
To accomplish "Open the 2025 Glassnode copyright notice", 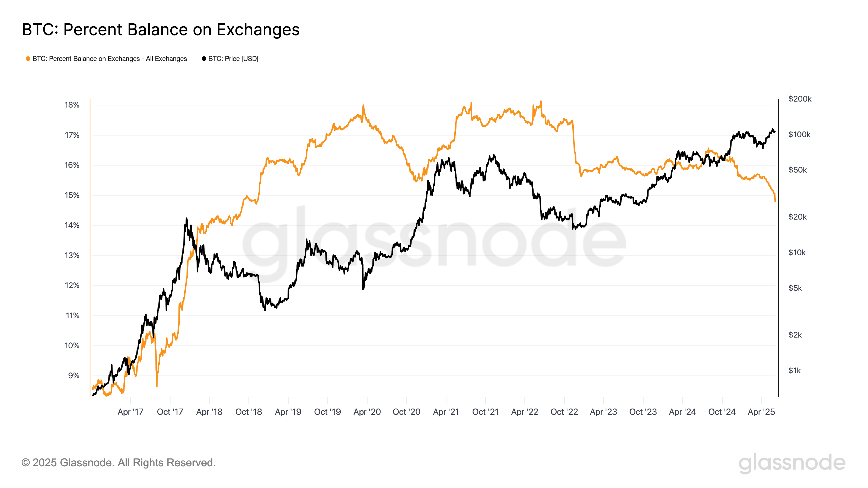I will click(x=118, y=463).
